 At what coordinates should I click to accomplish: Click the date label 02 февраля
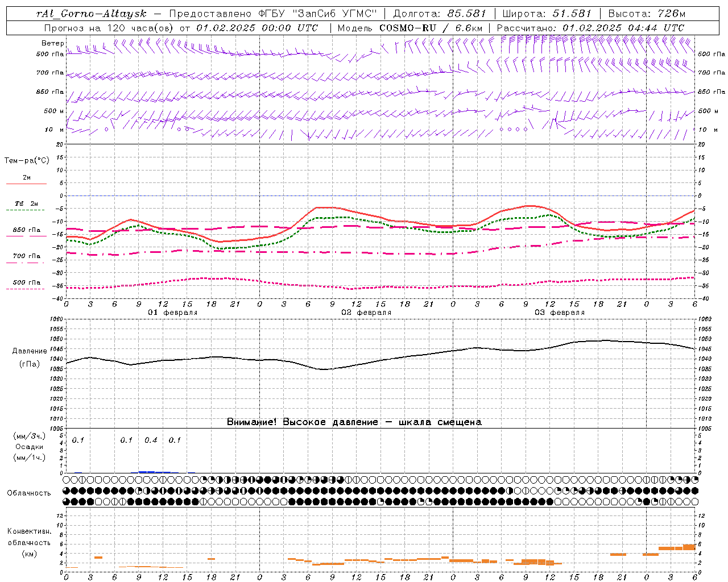[366, 313]
